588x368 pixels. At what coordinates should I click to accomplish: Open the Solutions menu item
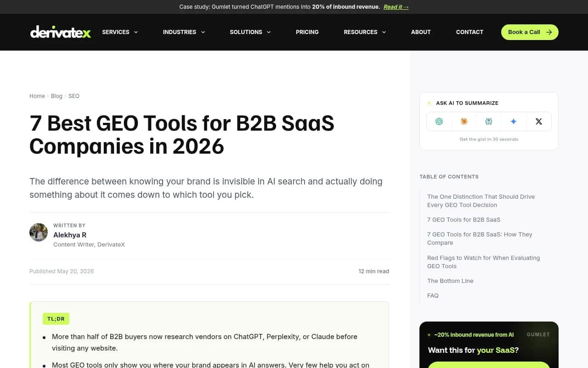(246, 32)
